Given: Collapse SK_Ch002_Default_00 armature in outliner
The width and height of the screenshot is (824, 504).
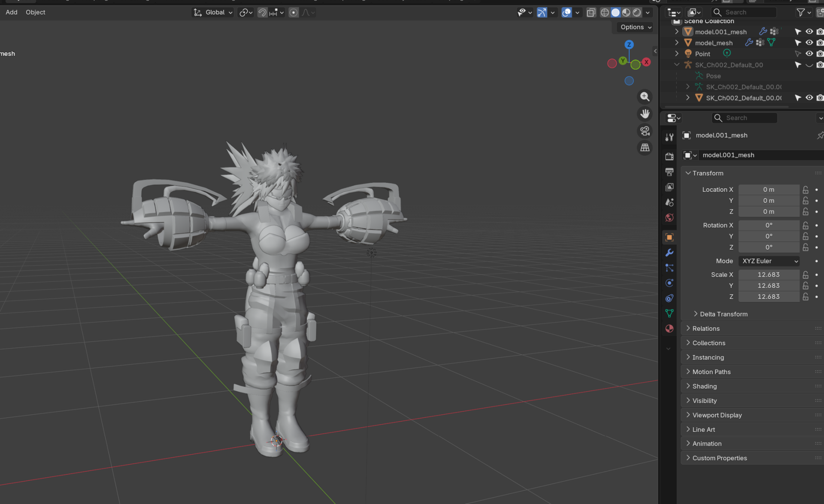Looking at the screenshot, I should coord(677,65).
